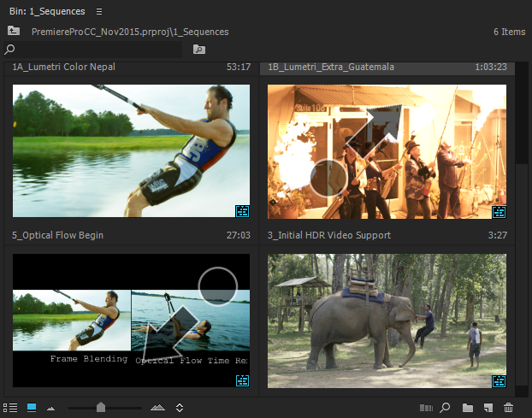The image size is (532, 418).
Task: Click the Find magnifier icon
Action: click(x=446, y=409)
